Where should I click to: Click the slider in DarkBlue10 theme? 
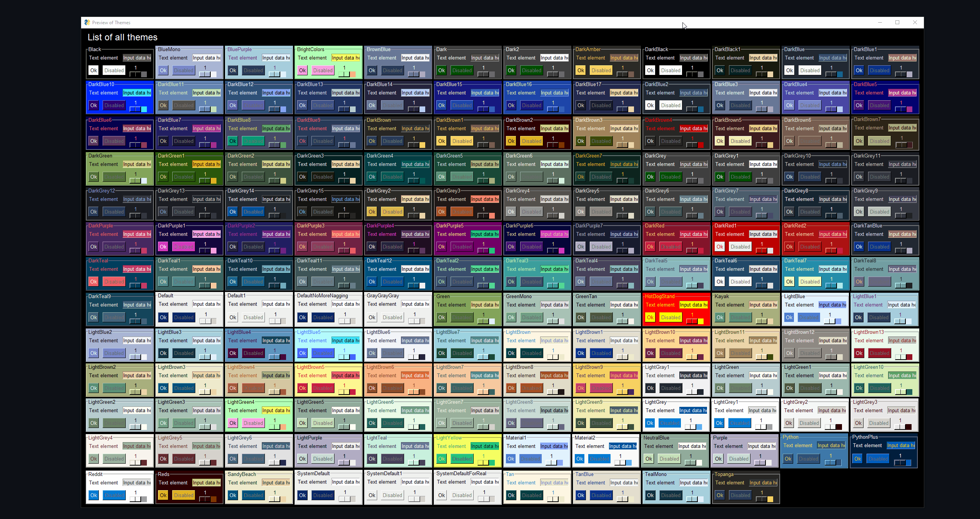138,109
